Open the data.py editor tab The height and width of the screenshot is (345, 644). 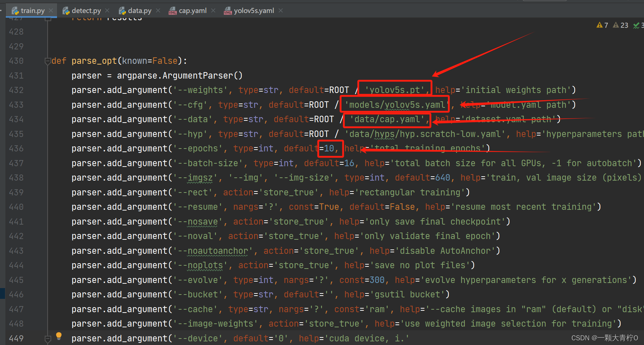(140, 10)
